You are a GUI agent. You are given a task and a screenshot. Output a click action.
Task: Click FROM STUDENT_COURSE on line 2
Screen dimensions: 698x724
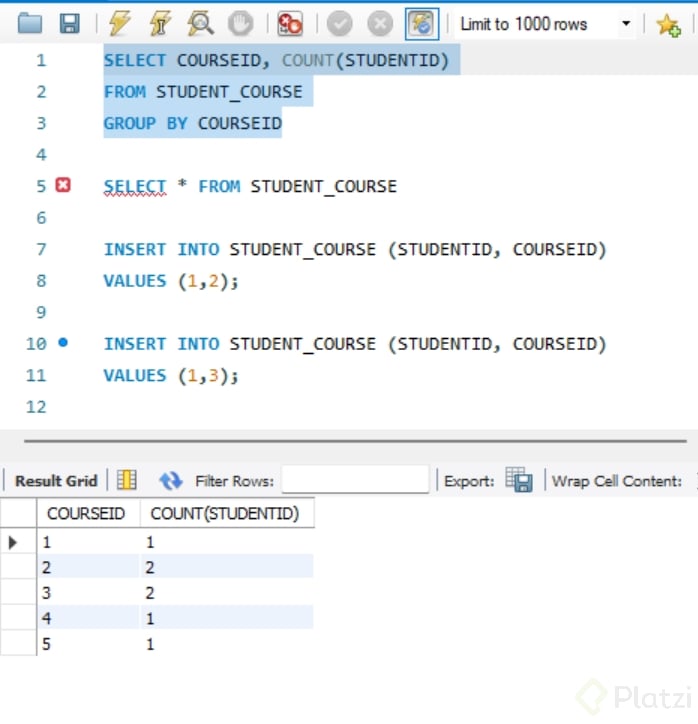(203, 92)
